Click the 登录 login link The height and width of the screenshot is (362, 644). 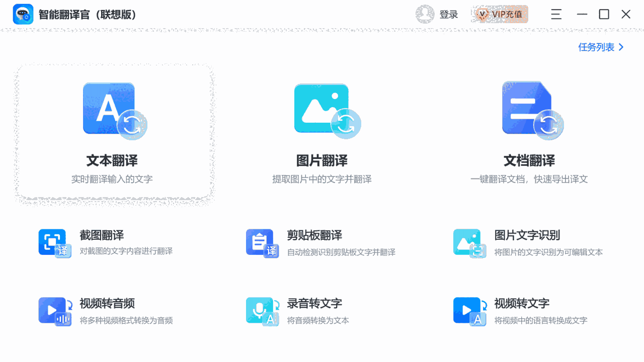tap(448, 14)
